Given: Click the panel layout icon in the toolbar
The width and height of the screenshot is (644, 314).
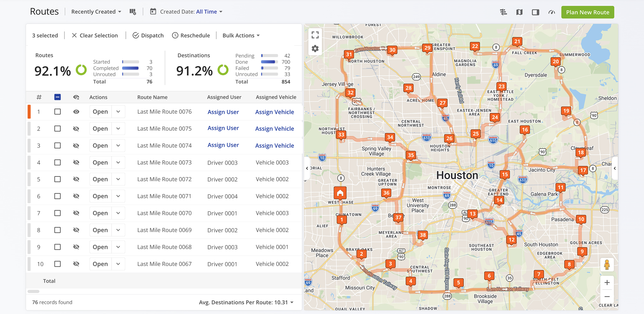Looking at the screenshot, I should (x=536, y=12).
